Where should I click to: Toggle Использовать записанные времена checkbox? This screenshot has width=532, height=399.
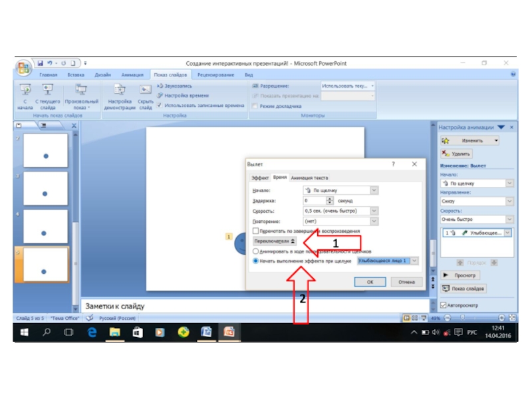tap(160, 105)
